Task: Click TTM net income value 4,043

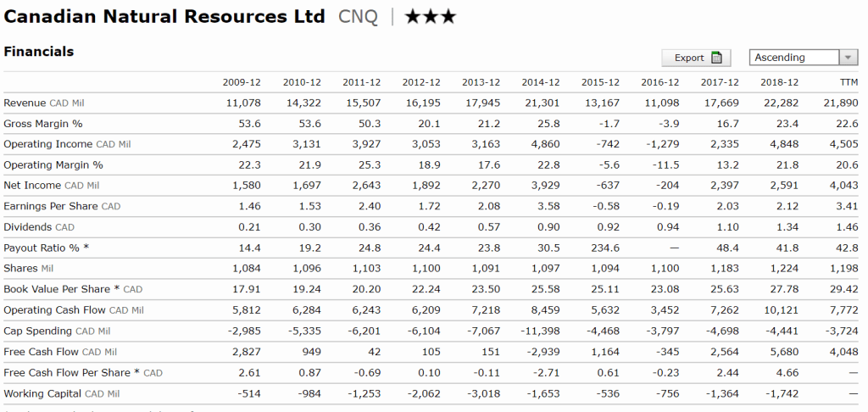Action: point(843,186)
